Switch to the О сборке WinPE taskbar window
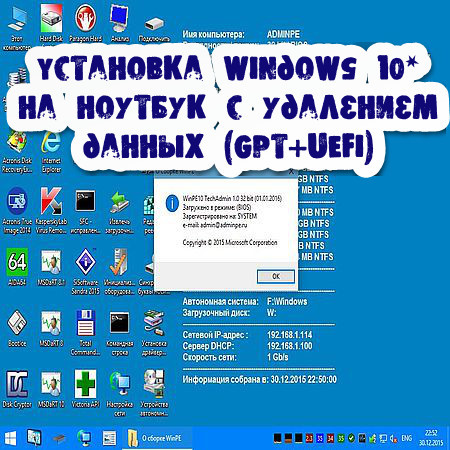This screenshot has height=450, width=450. (x=157, y=438)
